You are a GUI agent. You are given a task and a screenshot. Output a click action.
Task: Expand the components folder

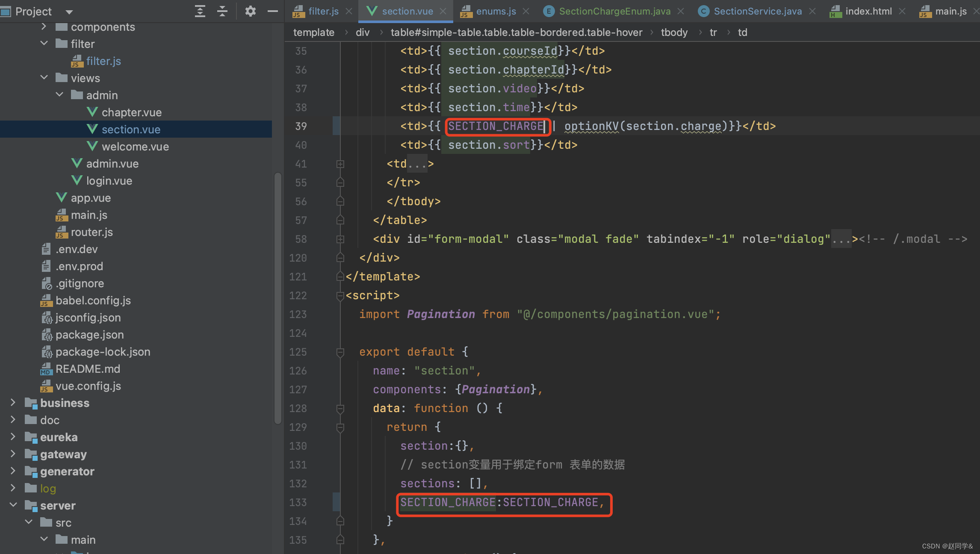coord(44,27)
